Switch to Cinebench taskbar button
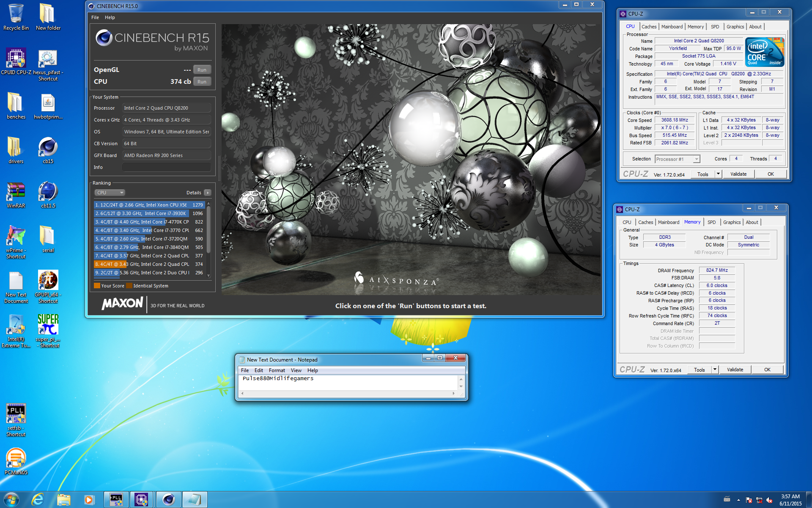The image size is (812, 508). [168, 500]
